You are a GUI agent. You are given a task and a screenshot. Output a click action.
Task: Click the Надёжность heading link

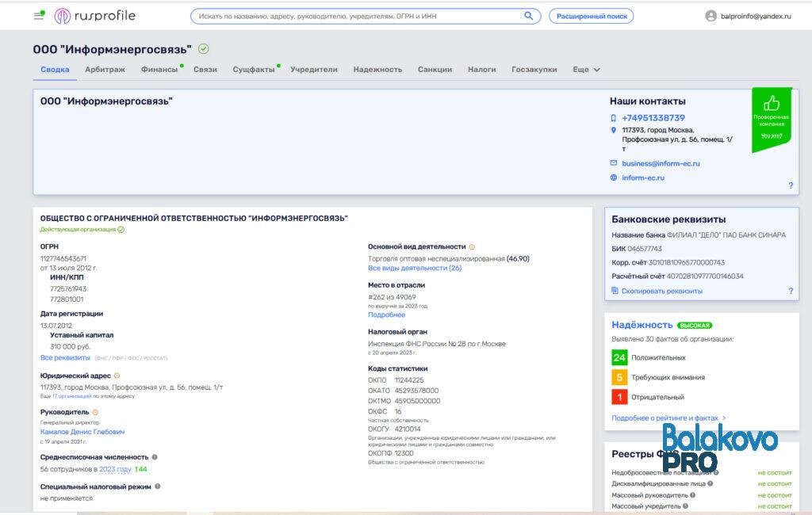[x=642, y=325]
